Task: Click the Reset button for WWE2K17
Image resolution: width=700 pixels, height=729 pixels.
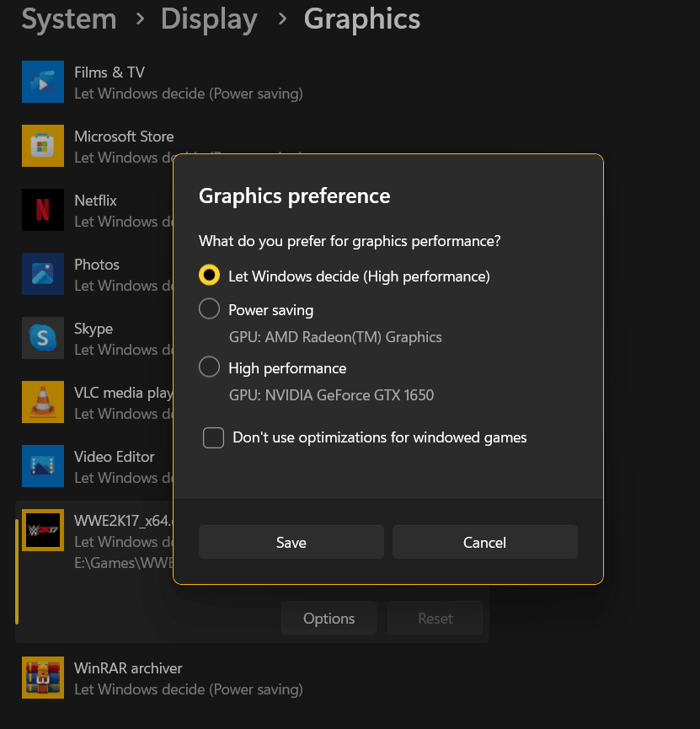Action: click(435, 618)
